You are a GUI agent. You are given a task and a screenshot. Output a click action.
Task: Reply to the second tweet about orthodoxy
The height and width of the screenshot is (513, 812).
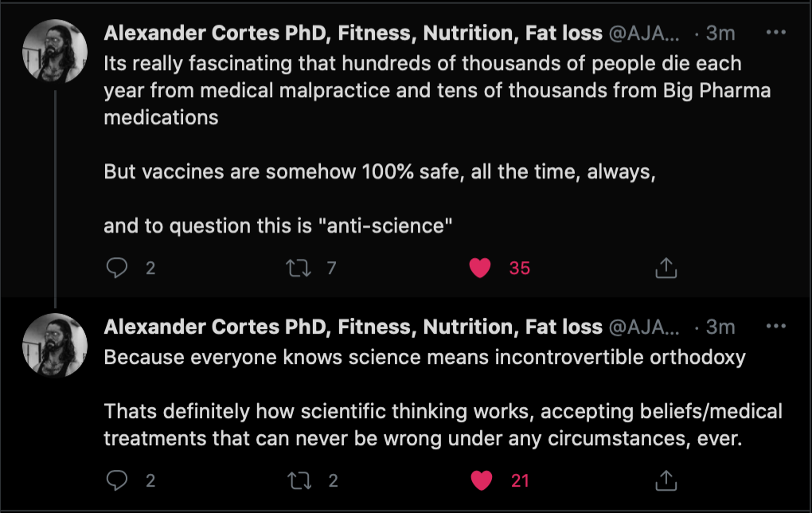tap(117, 480)
